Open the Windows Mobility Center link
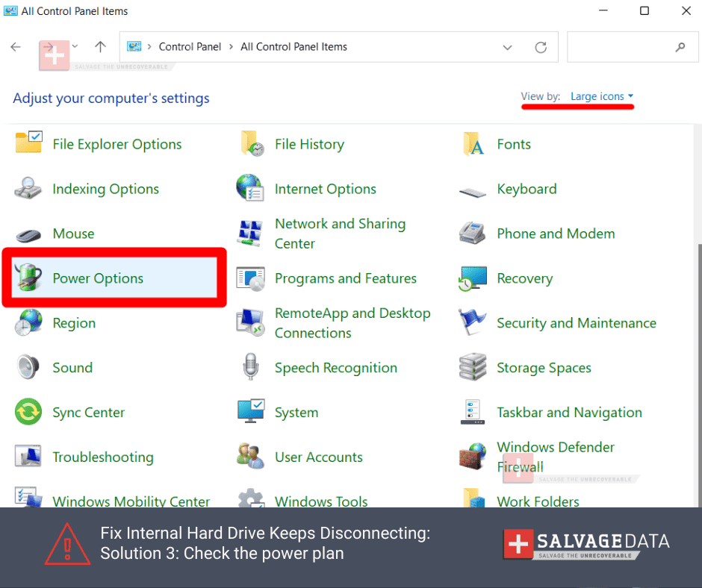The width and height of the screenshot is (702, 588). click(131, 501)
